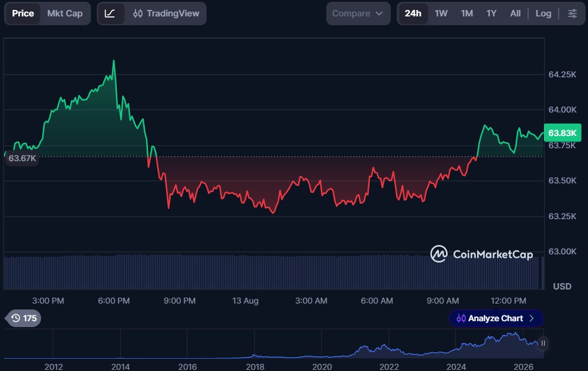Click 2018 on the history timeline
This screenshot has width=588, height=371.
(255, 366)
